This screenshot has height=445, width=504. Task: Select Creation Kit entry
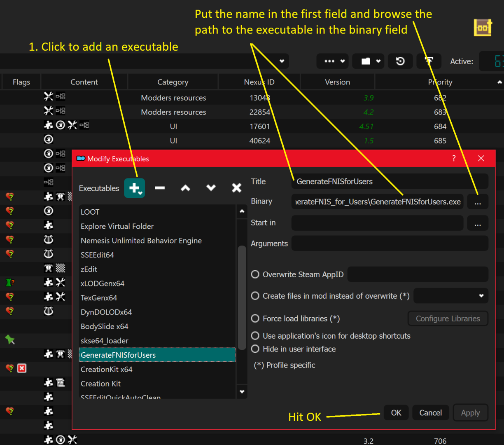coord(157,384)
